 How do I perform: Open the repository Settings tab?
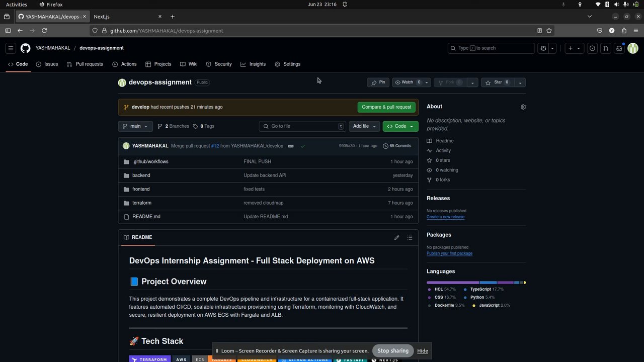click(x=288, y=64)
